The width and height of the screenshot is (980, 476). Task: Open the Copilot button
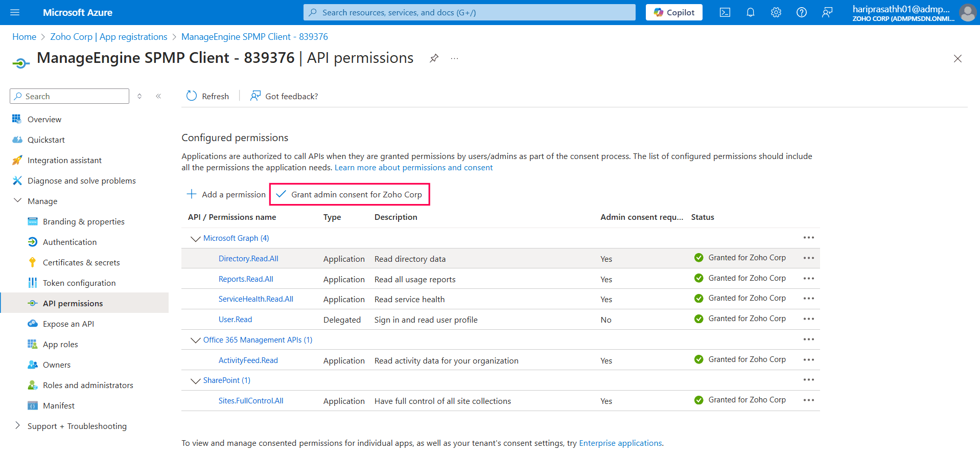click(x=674, y=12)
